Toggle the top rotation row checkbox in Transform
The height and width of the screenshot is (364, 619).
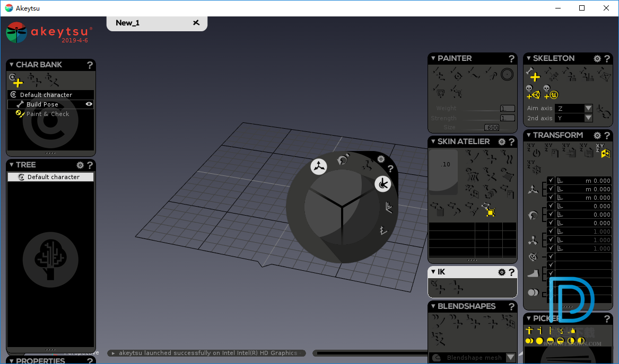point(551,206)
